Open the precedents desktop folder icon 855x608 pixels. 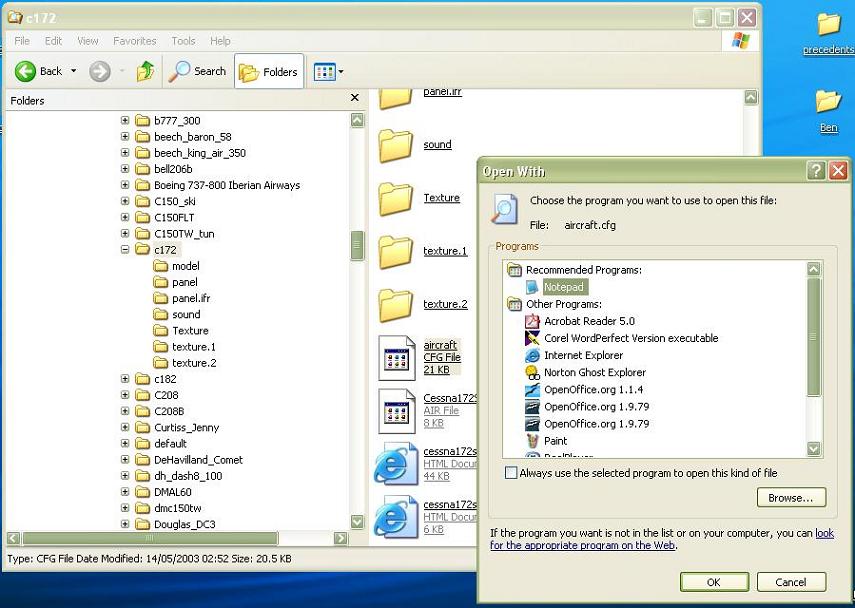(828, 24)
